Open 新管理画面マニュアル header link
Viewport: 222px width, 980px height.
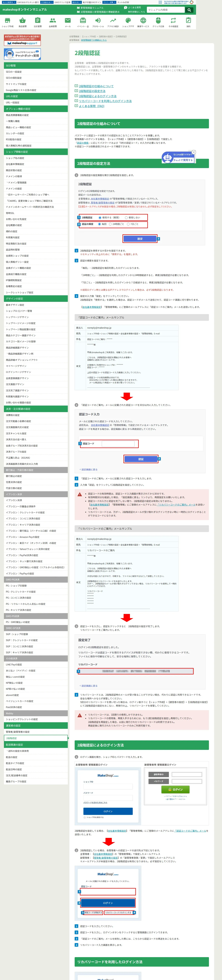90,8
